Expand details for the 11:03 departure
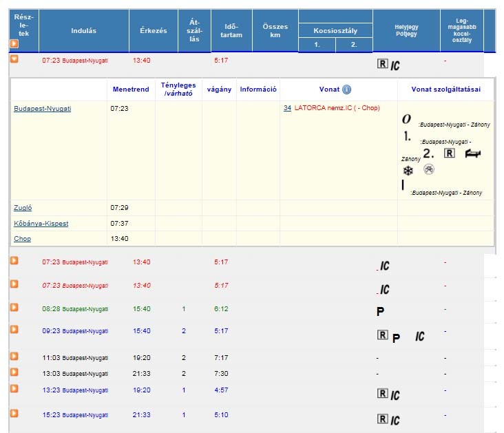This screenshot has height=433, width=504. [14, 356]
